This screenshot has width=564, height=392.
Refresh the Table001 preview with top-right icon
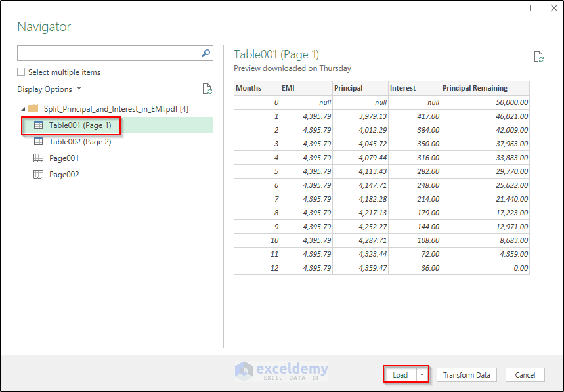(x=538, y=57)
